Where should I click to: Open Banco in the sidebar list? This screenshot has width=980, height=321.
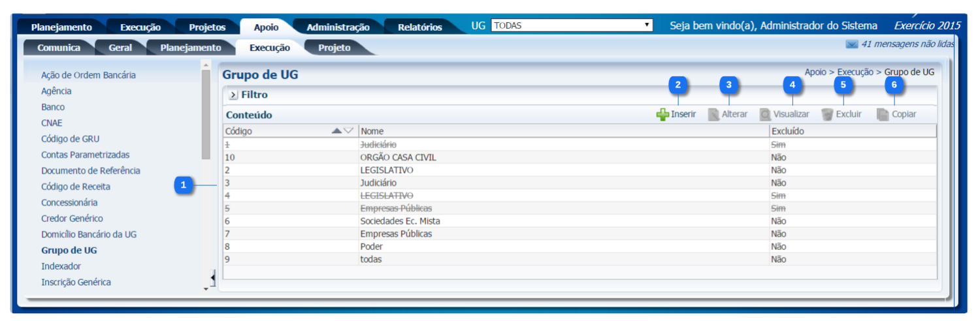click(x=53, y=107)
